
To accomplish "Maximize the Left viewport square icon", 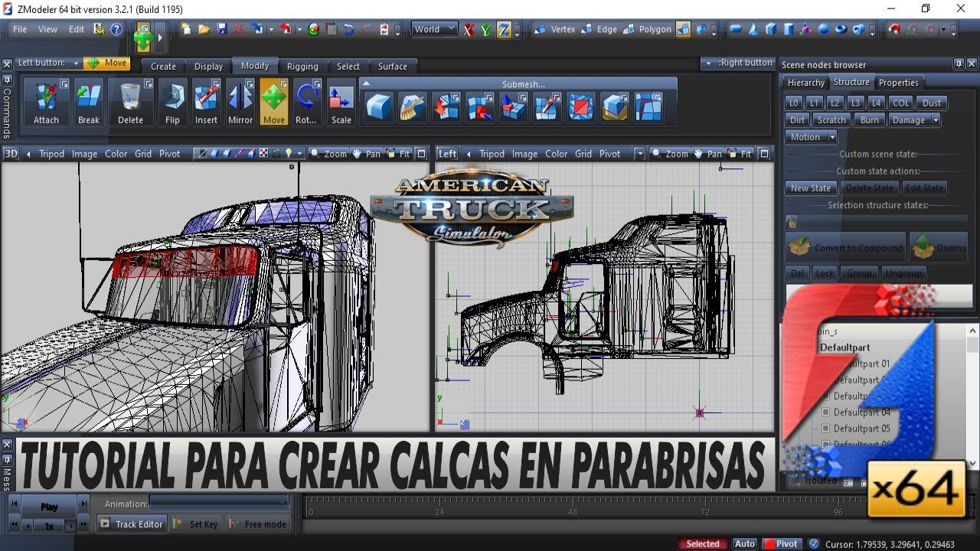I will 763,154.
